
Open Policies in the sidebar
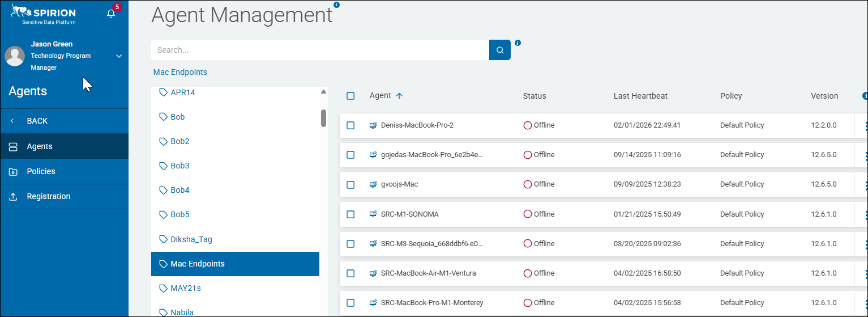coord(41,171)
